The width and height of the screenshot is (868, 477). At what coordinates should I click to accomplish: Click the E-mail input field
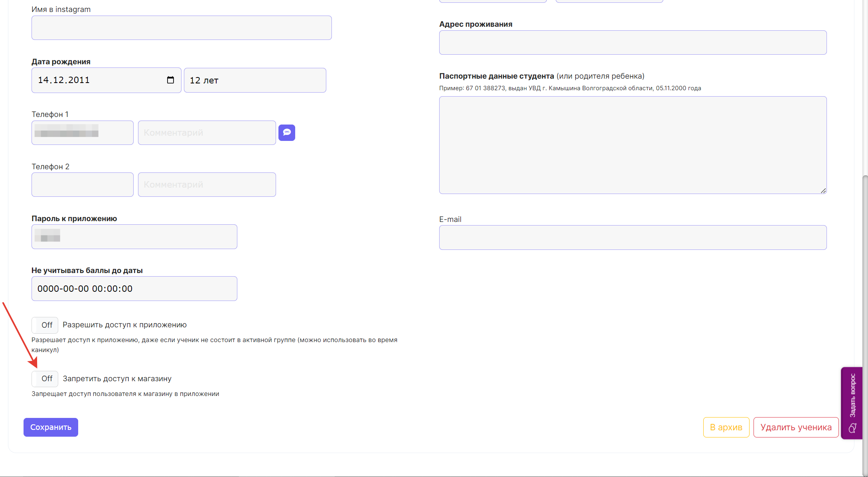point(633,238)
